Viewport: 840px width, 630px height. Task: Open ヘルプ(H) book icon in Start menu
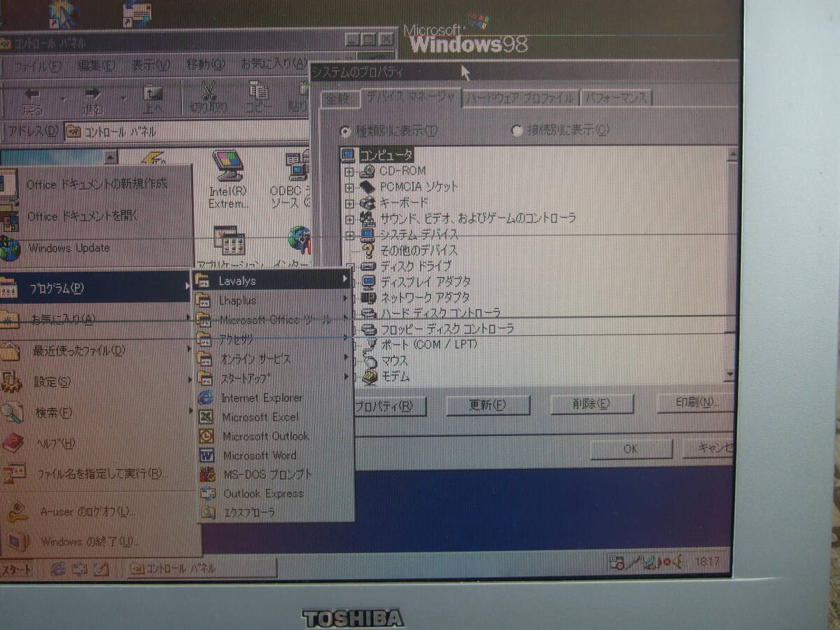[13, 443]
